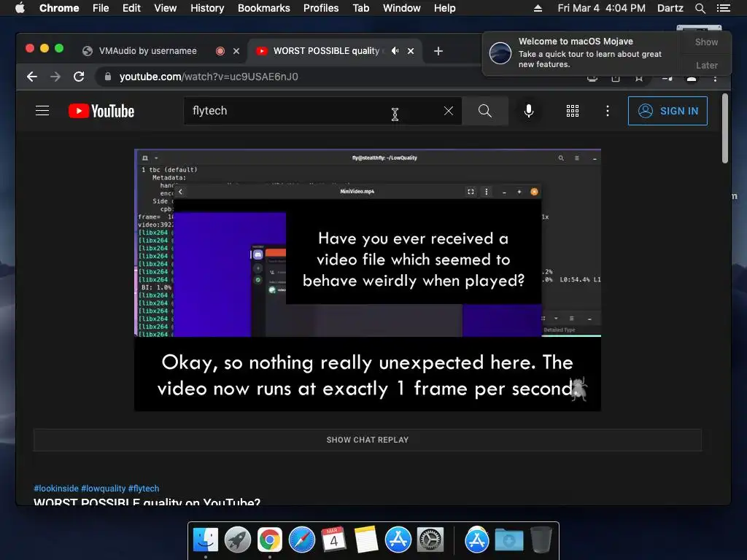Bookmark this page with star icon

pos(639,79)
